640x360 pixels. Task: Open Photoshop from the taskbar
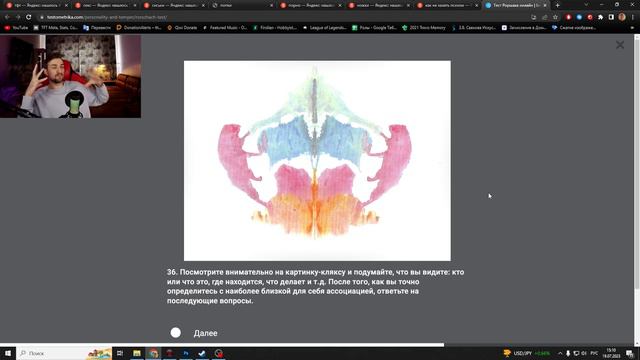186,353
